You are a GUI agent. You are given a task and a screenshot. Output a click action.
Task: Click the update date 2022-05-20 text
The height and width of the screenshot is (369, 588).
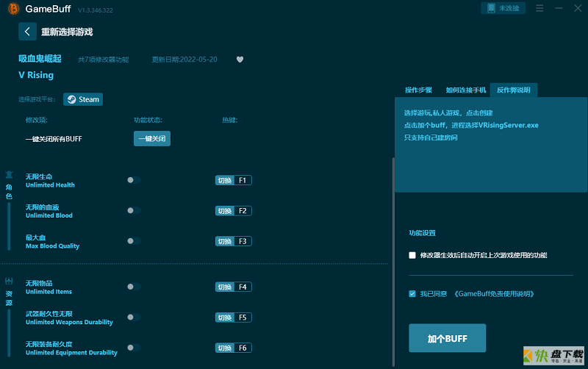tap(184, 60)
